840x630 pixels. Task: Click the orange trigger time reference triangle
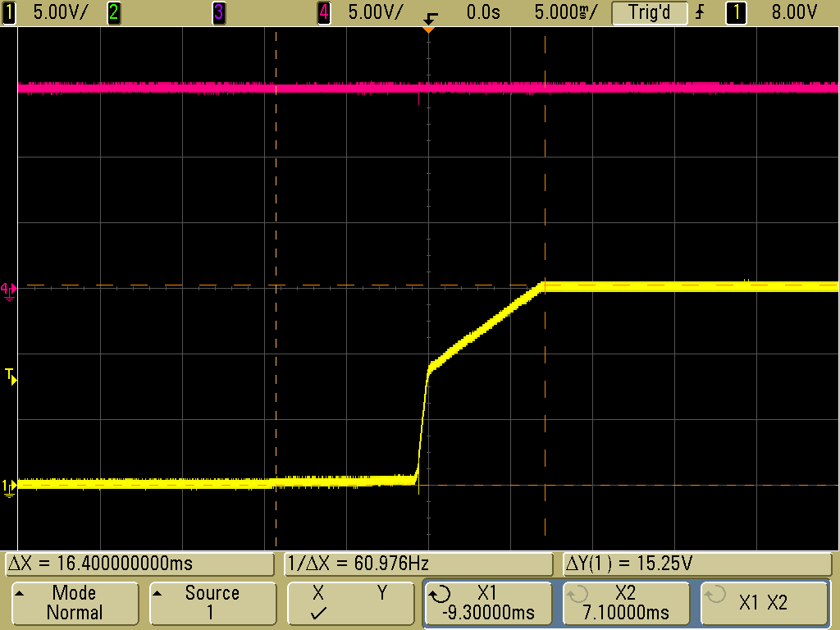427,30
